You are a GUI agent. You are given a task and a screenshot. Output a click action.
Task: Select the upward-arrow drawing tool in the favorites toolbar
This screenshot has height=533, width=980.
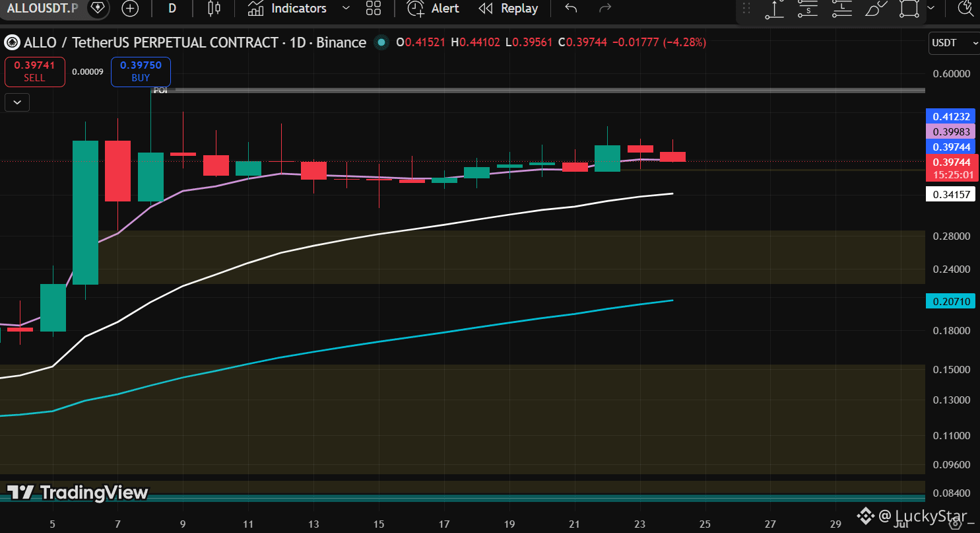coord(774,9)
